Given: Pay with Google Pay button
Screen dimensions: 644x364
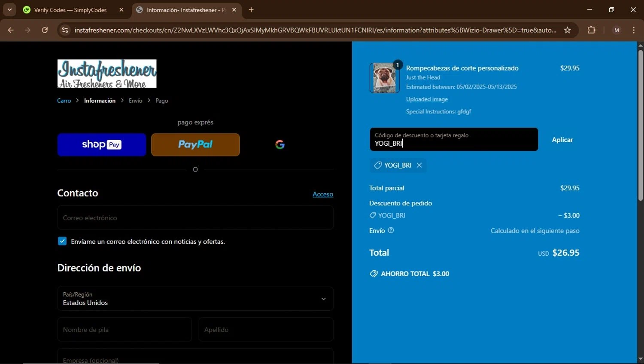Looking at the screenshot, I should click(280, 144).
